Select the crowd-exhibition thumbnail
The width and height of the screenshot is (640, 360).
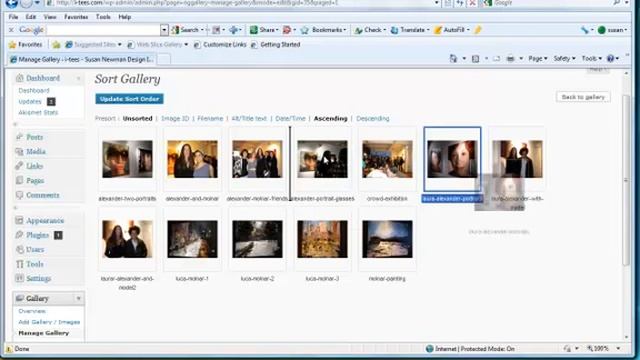point(387,159)
